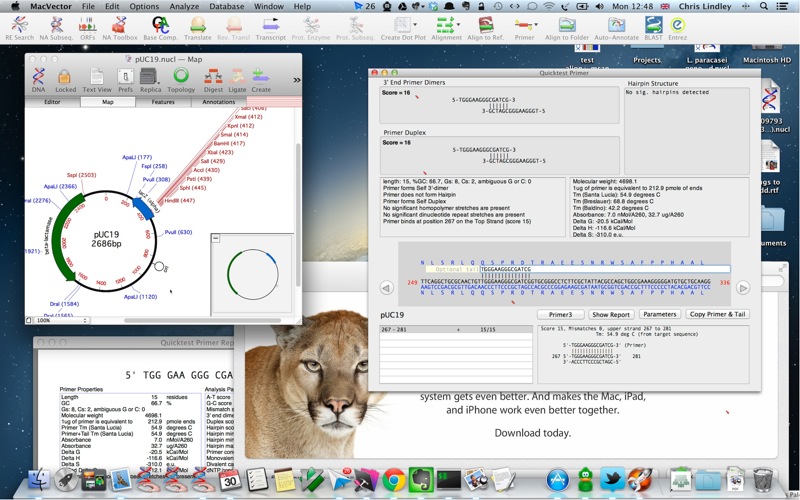800x500 pixels.
Task: Toggle the Topology circle icon
Action: click(181, 80)
